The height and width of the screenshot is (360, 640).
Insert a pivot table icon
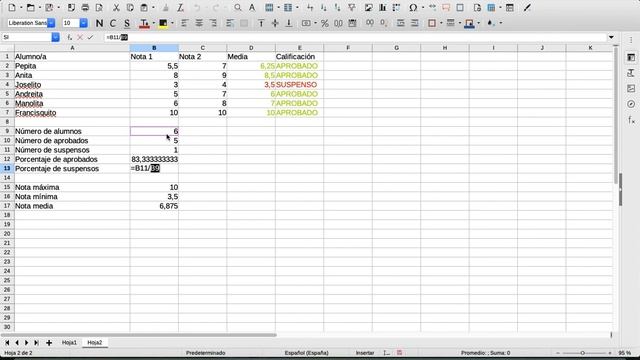point(396,8)
